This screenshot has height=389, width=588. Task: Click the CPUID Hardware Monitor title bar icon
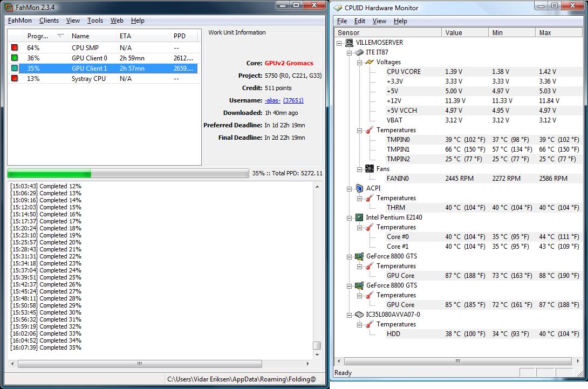(x=338, y=8)
